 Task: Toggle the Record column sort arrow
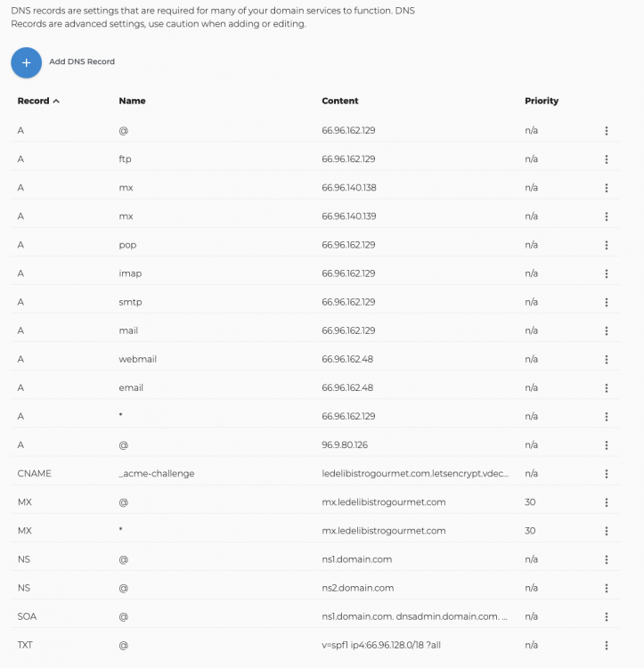tap(56, 102)
